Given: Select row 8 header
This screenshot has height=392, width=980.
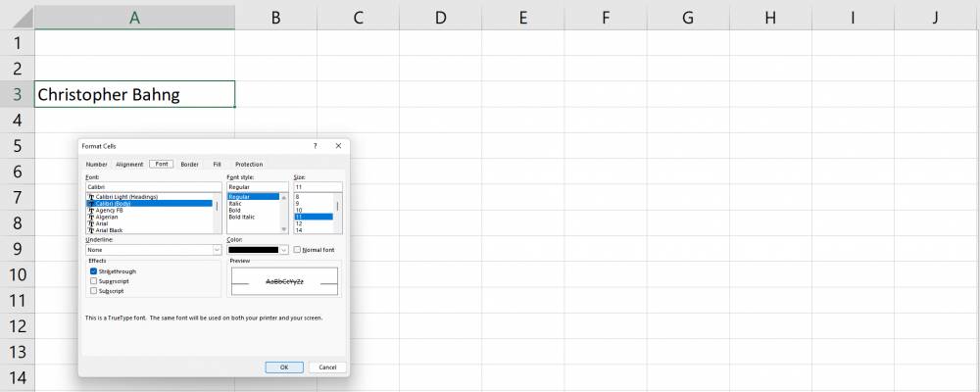Looking at the screenshot, I should pos(17,223).
